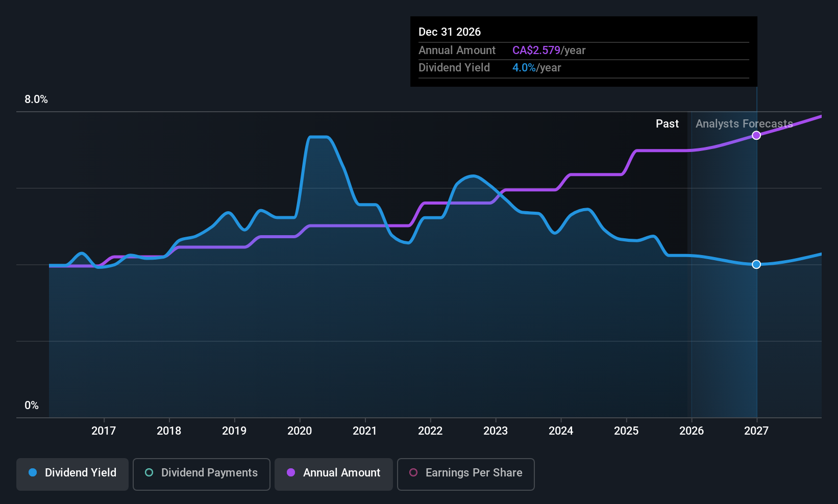This screenshot has height=504, width=838.
Task: Toggle the Dividend Yield series visibility
Action: pyautogui.click(x=72, y=473)
